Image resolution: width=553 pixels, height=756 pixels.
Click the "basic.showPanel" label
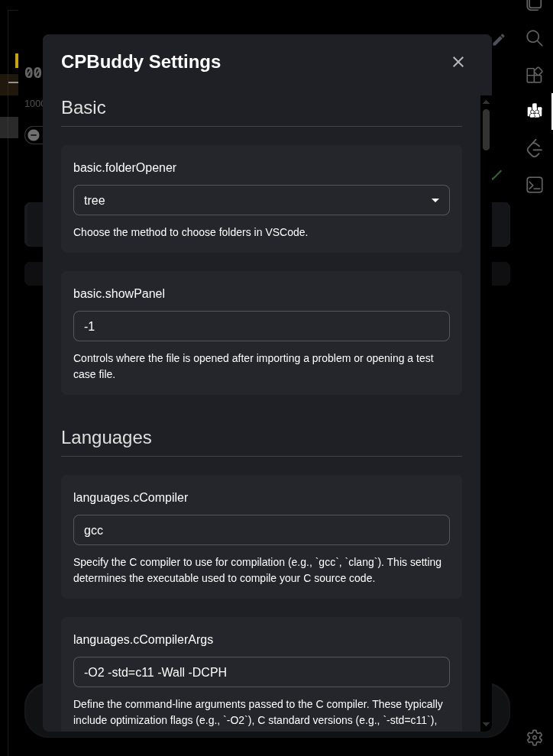119,294
